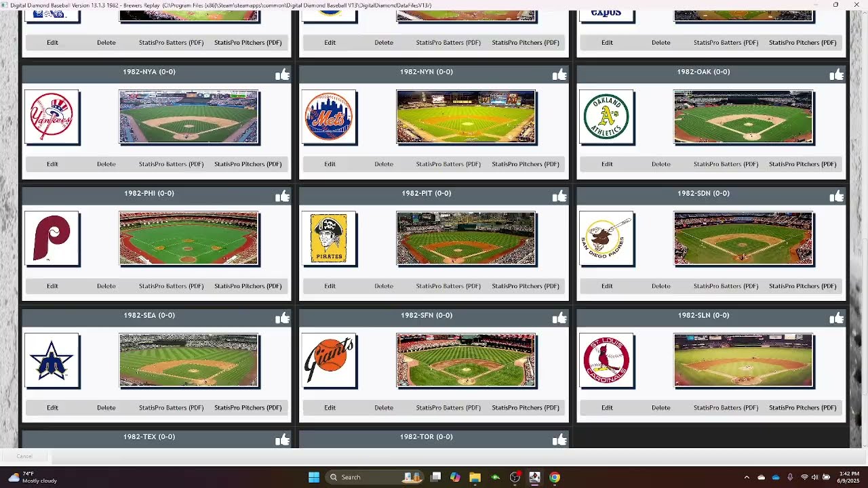Edit the 1982-SEA team
The width and height of the screenshot is (868, 488).
tap(52, 407)
